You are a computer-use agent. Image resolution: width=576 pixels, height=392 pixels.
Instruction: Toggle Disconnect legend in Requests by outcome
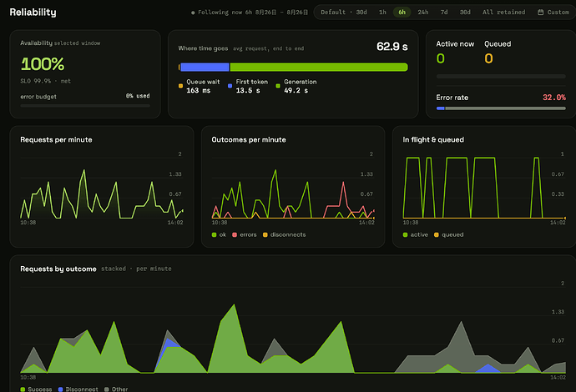78,389
